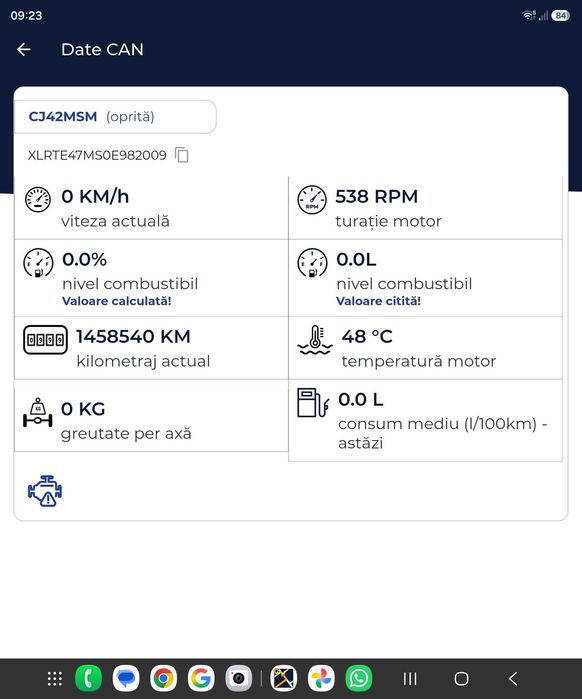Tap the 0 KG axle weight value
Image resolution: width=582 pixels, height=699 pixels.
(83, 409)
